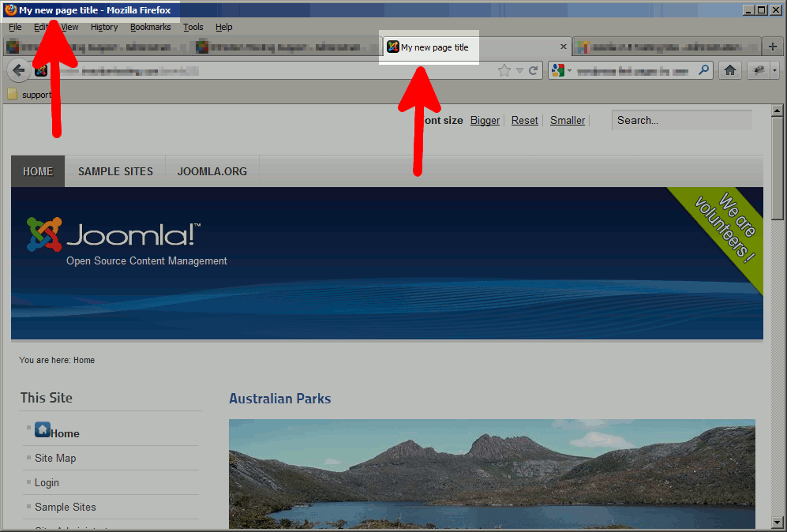This screenshot has height=532, width=787.
Task: Select the first blurred browser tab
Action: click(x=98, y=47)
